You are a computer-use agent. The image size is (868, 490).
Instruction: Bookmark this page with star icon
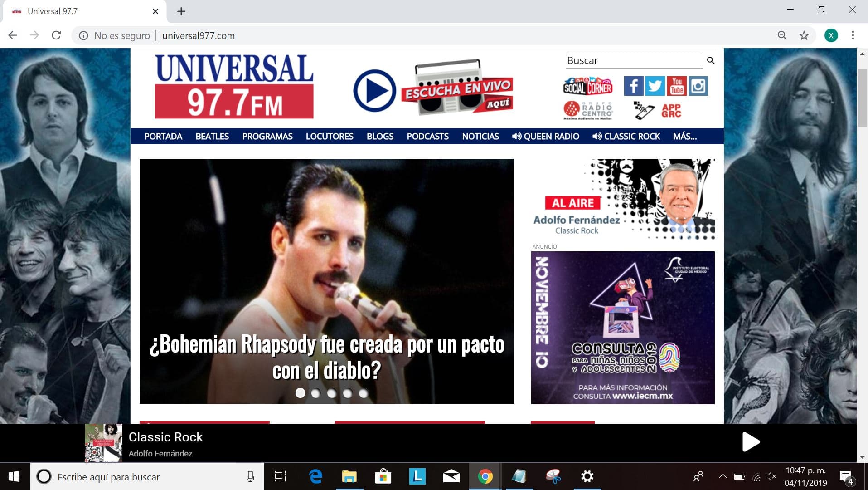804,35
